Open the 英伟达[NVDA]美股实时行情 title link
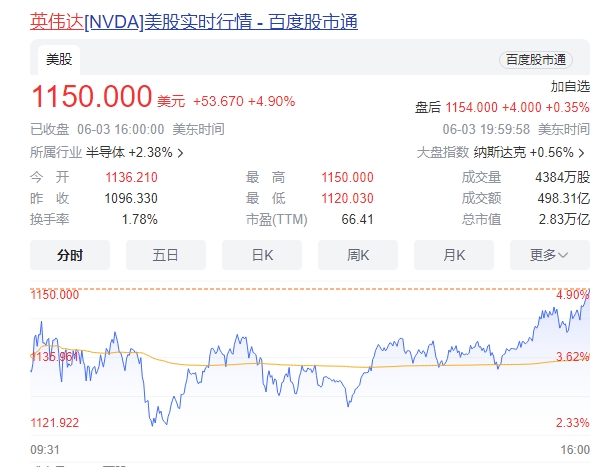Screen dimensions: 613x467 click(x=194, y=21)
